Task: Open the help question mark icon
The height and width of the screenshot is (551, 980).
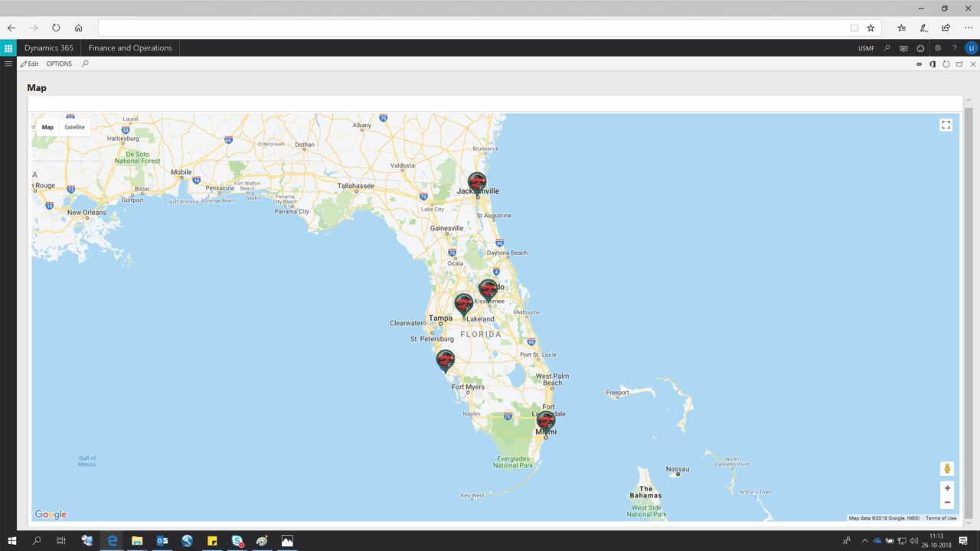Action: point(954,48)
